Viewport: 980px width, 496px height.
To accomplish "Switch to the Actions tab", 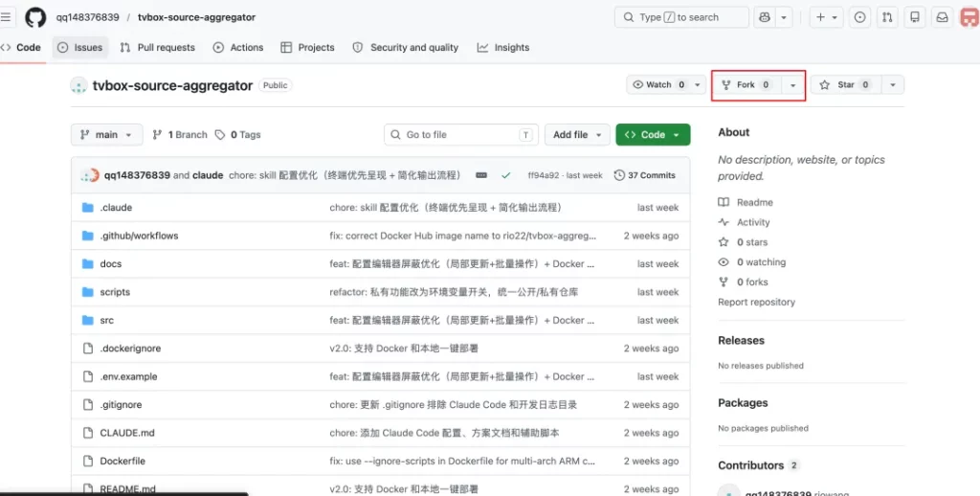I will (x=238, y=48).
